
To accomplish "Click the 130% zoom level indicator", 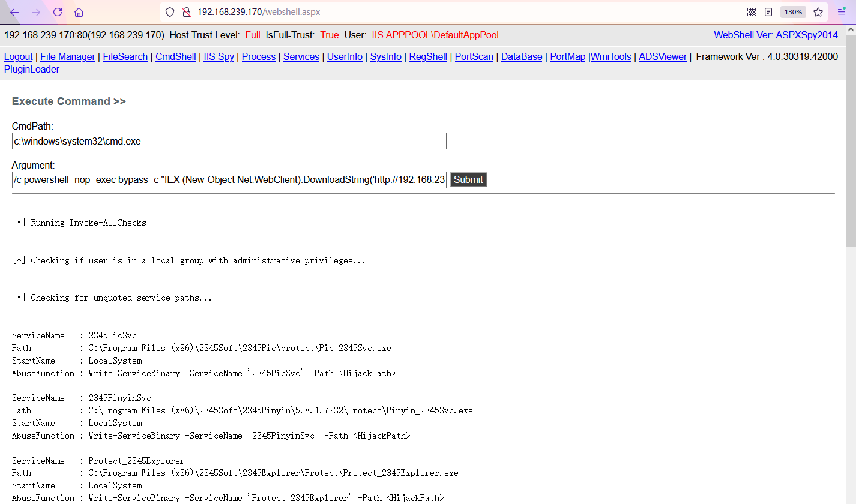I will tap(793, 12).
